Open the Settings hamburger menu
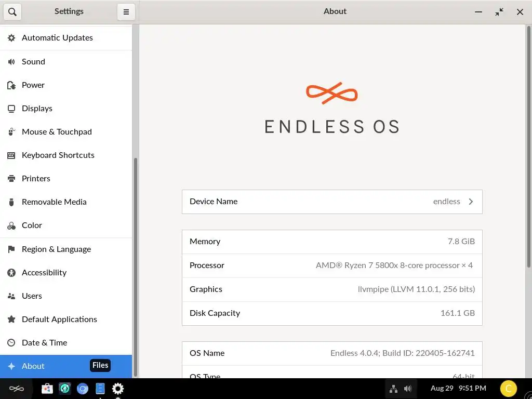Viewport: 532px width, 399px height. [126, 12]
